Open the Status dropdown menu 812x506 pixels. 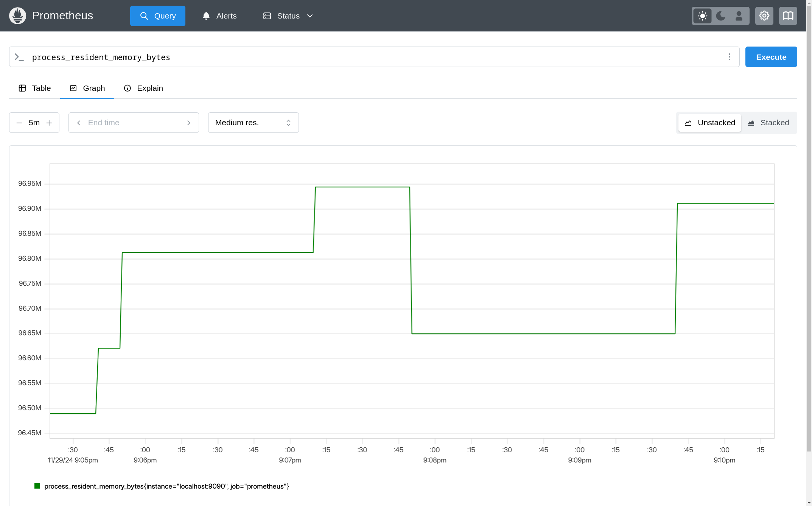[x=288, y=16]
